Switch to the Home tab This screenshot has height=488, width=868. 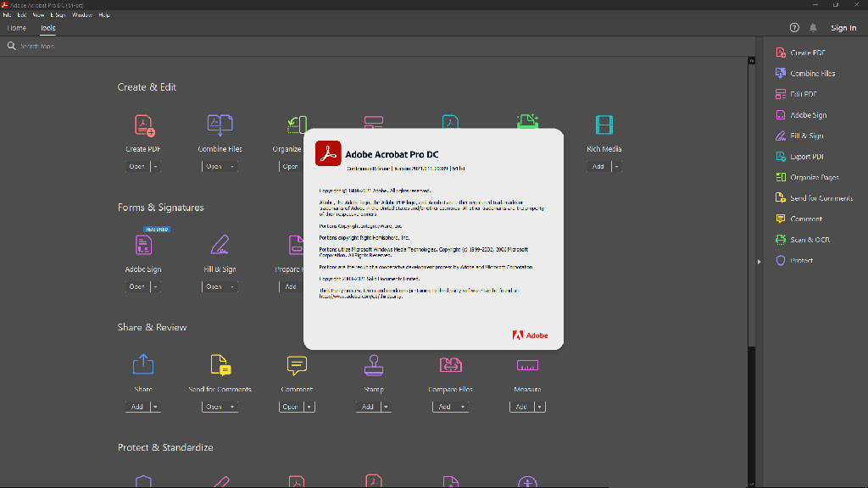tap(17, 28)
